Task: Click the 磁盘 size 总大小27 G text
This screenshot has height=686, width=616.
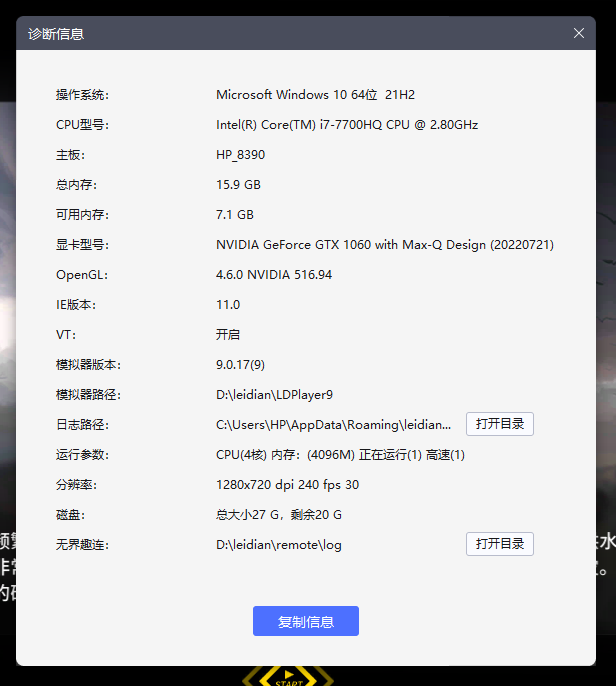Action: 279,515
